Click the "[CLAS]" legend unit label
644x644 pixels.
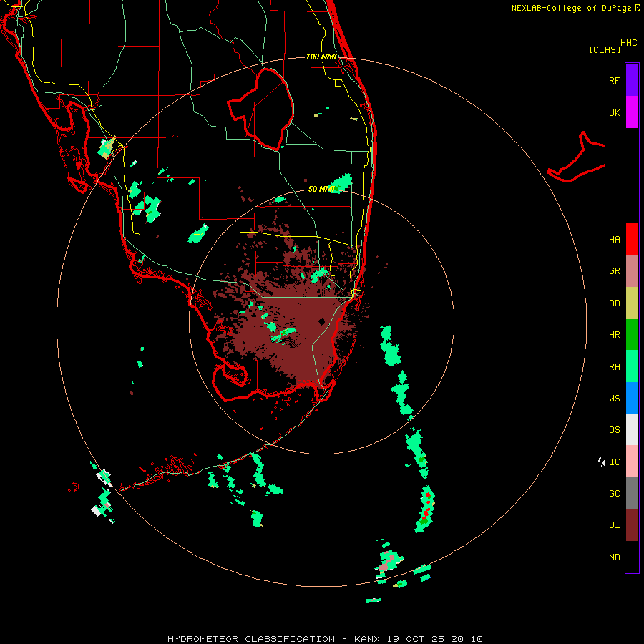[605, 50]
